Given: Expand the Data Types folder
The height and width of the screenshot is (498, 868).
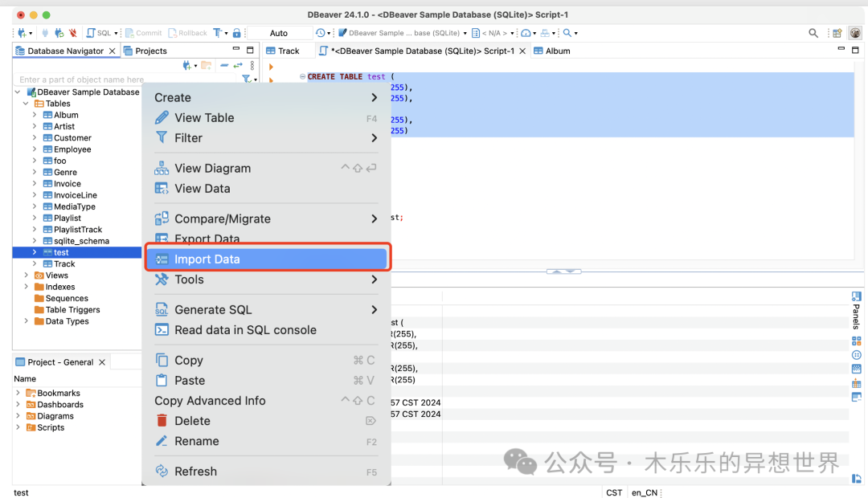Looking at the screenshot, I should click(26, 321).
